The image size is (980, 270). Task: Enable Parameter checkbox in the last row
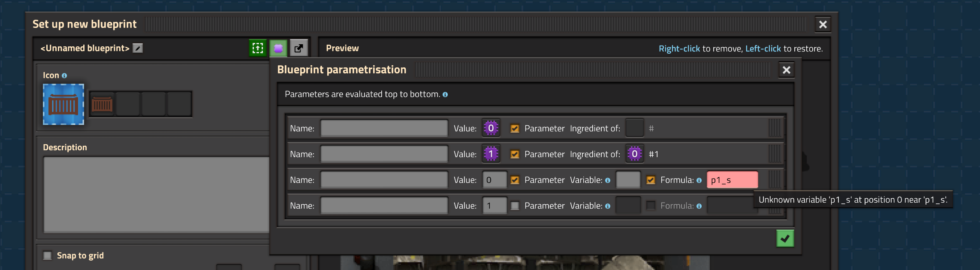pos(515,206)
